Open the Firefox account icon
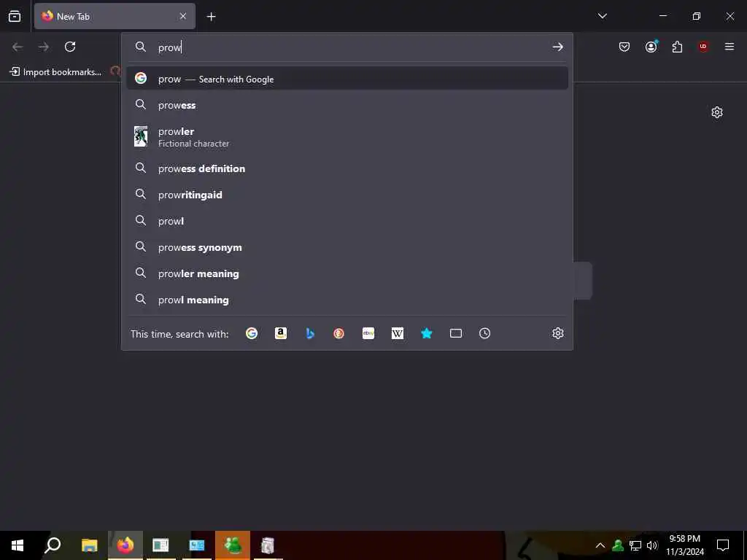 coord(651,47)
